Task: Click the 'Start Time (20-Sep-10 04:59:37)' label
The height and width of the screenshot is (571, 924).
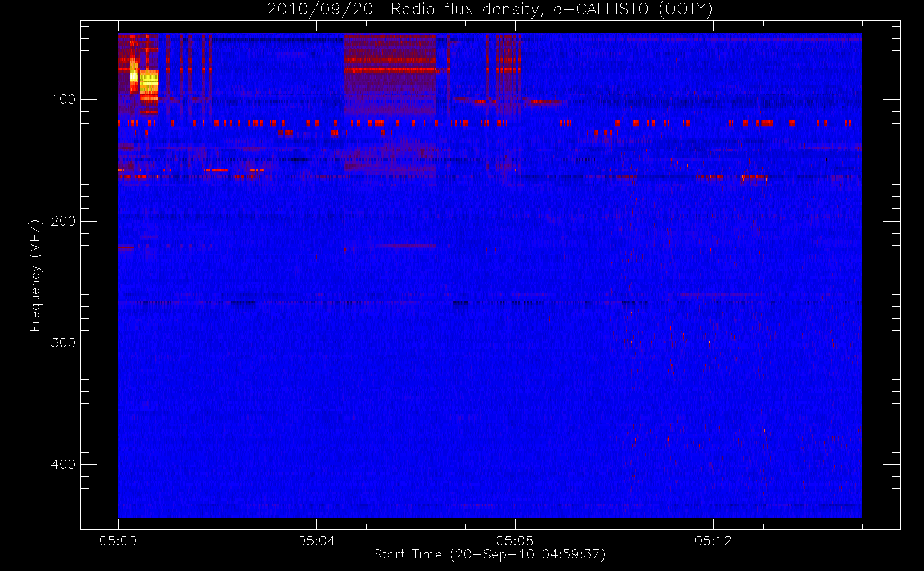Action: pos(489,554)
